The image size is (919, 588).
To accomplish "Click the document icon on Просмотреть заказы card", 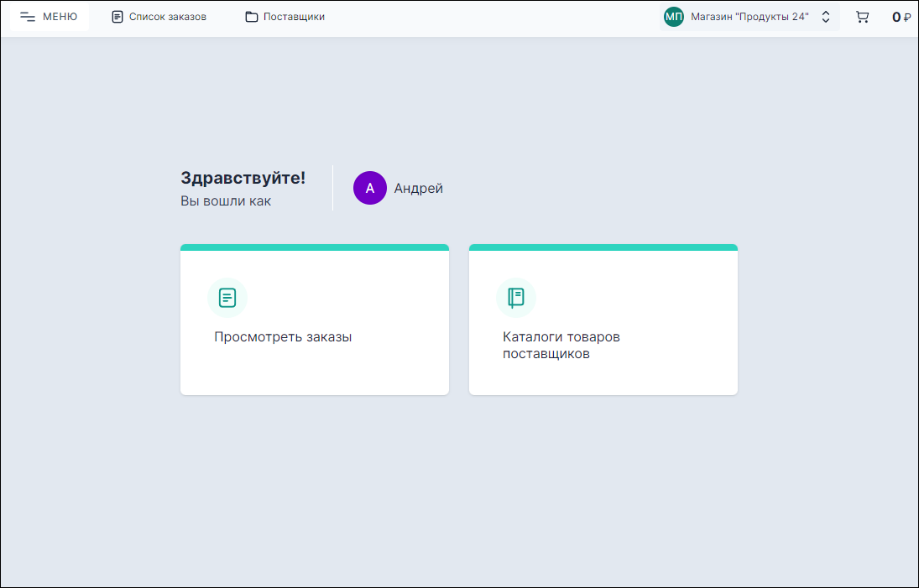I will pyautogui.click(x=227, y=297).
